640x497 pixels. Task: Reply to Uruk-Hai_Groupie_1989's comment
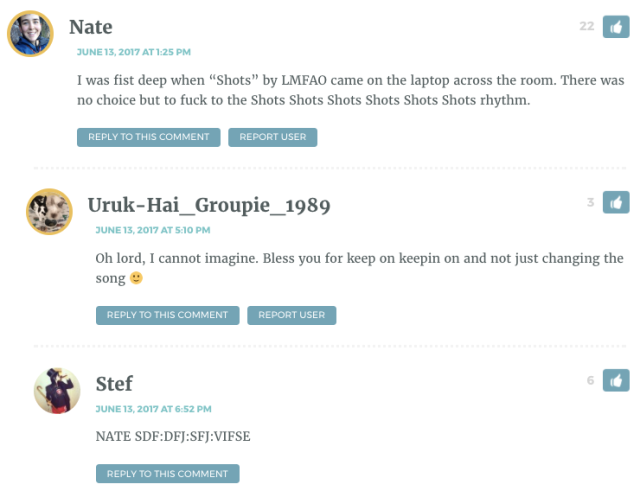tap(167, 315)
